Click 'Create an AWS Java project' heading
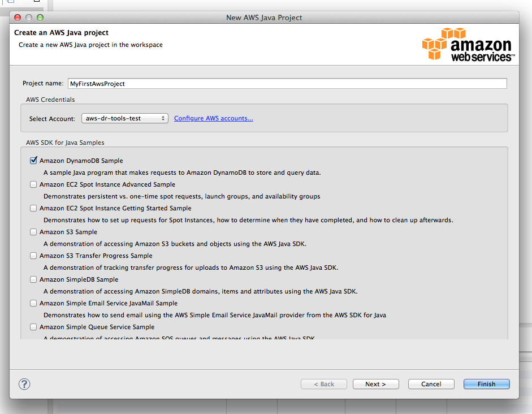 (x=62, y=33)
